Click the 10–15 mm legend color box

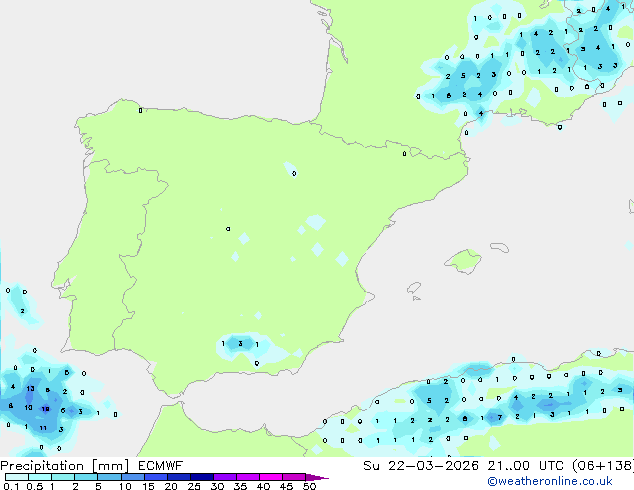pyautogui.click(x=133, y=477)
